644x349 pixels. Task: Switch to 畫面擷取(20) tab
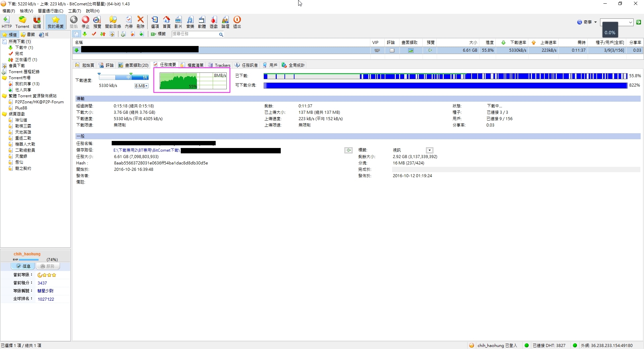(x=133, y=65)
